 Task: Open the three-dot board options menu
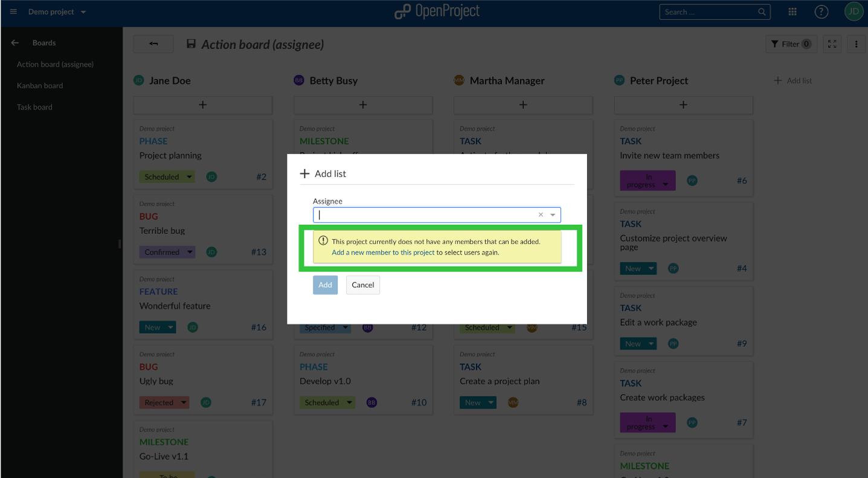(x=856, y=44)
